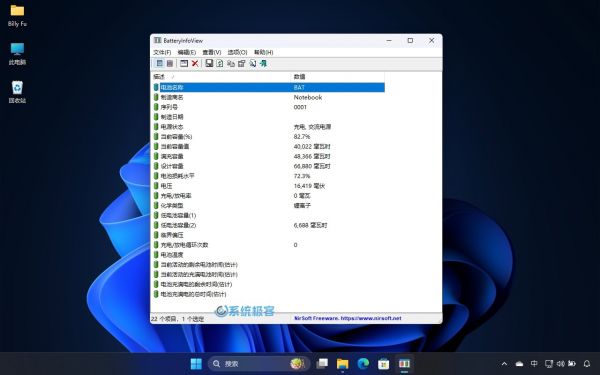600x375 pixels.
Task: Select the 当前活动的剩余电池时间(估计) row
Action: tap(268, 265)
